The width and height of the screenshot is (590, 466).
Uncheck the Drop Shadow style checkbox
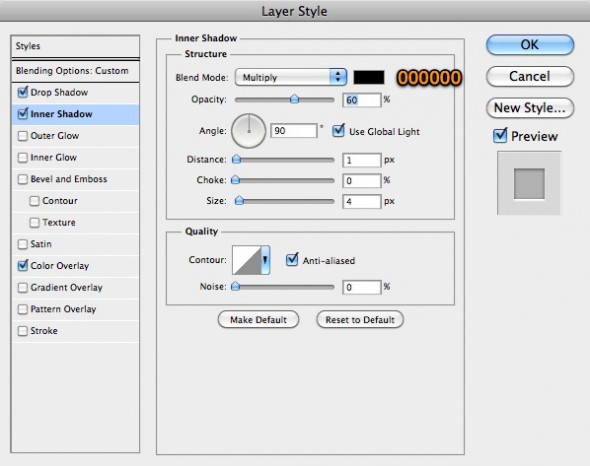pyautogui.click(x=23, y=92)
